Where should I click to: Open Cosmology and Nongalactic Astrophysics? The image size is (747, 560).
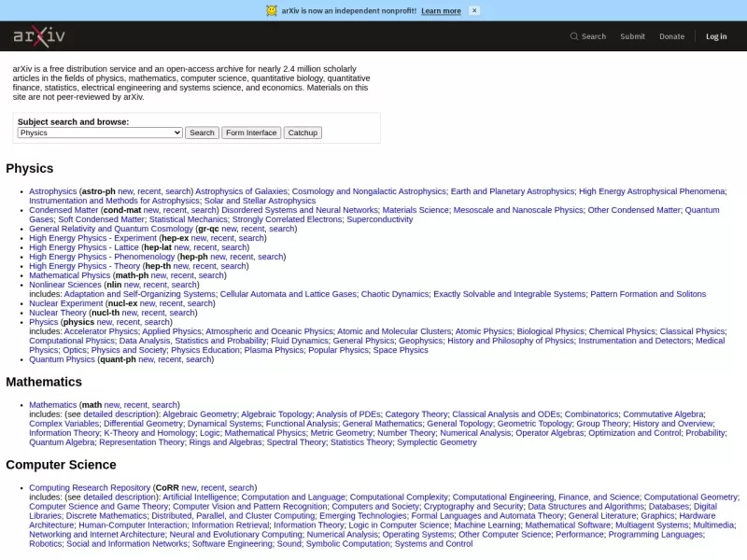click(369, 191)
